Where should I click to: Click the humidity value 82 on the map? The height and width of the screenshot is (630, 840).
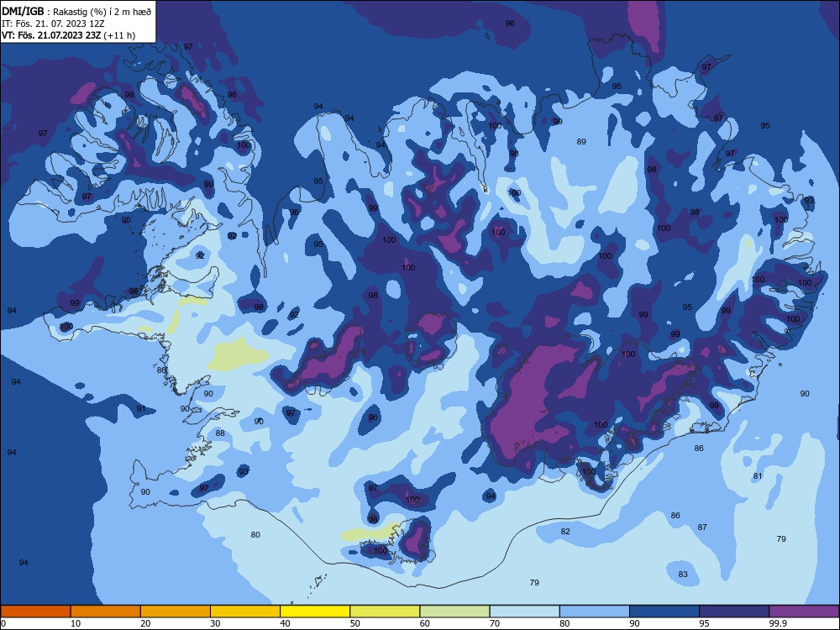565,532
